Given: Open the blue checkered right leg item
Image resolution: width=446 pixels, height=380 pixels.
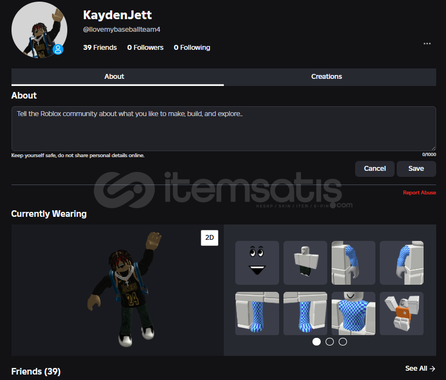Looking at the screenshot, I should 305,313.
